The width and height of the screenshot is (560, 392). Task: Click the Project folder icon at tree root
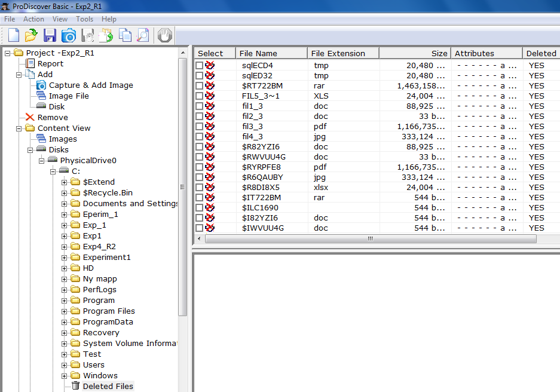pos(19,53)
